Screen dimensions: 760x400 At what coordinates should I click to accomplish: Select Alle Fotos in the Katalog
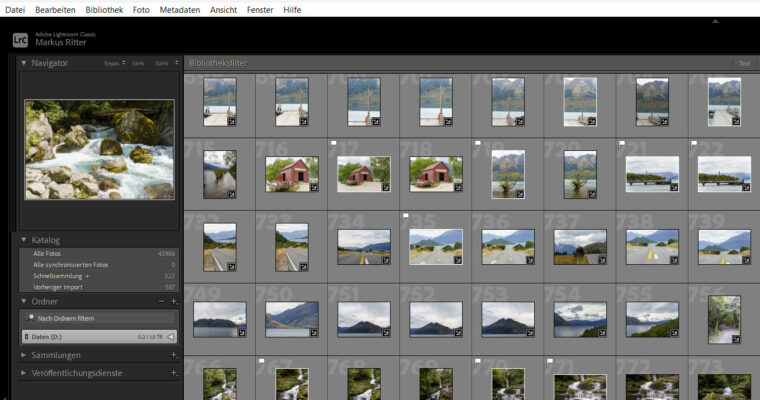[46, 254]
